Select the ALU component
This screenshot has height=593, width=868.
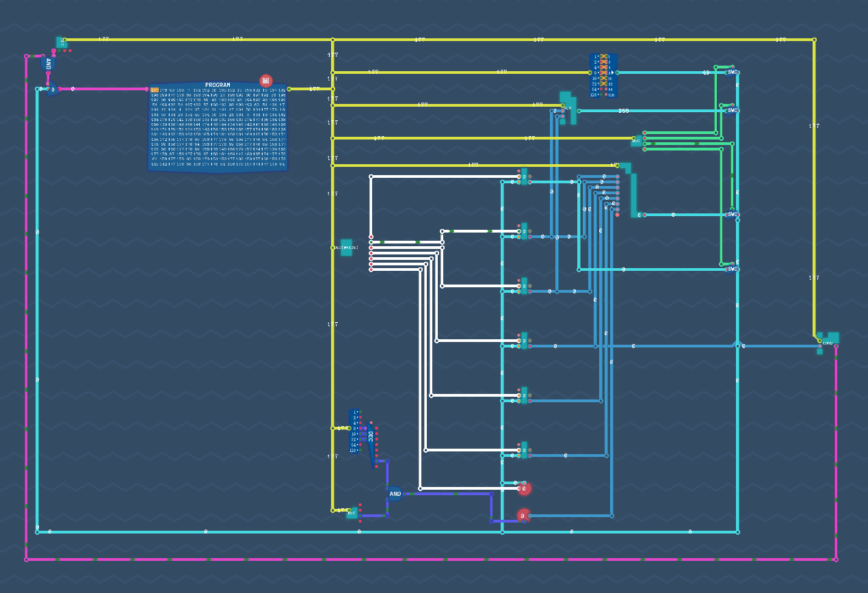click(x=568, y=107)
